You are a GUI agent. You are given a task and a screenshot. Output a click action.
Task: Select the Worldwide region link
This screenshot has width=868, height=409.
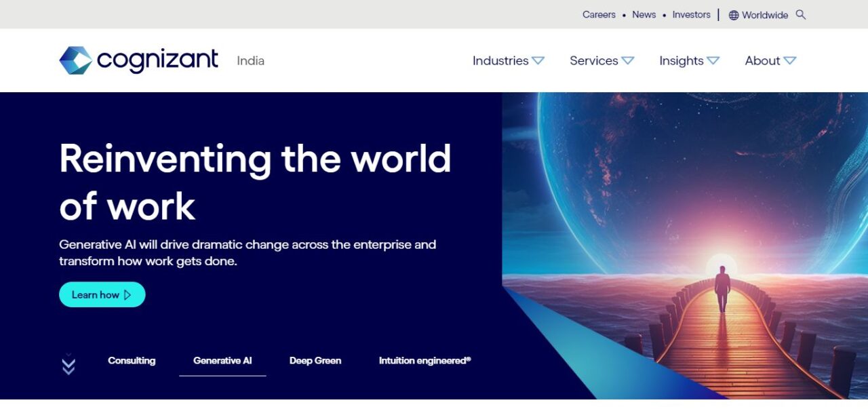[765, 15]
